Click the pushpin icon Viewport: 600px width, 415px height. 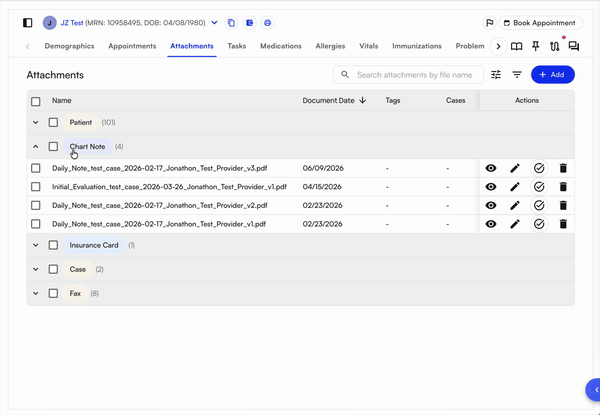[x=536, y=47]
